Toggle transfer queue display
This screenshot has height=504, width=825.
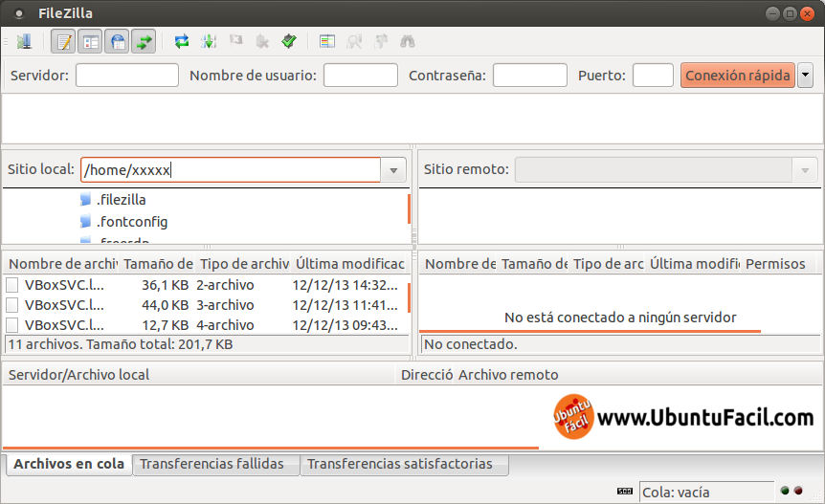point(144,41)
